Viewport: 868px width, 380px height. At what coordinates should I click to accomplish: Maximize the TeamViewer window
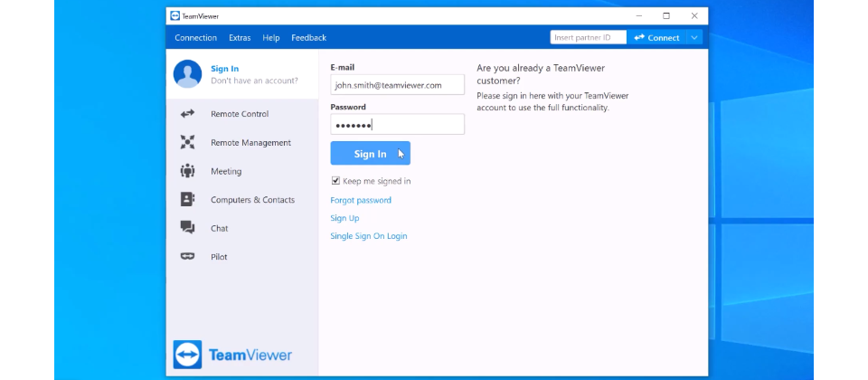point(666,16)
